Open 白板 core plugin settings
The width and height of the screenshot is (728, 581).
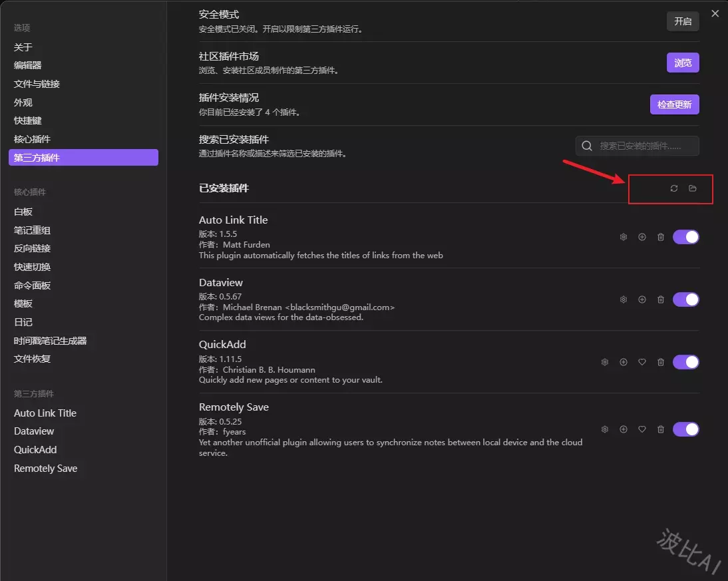pos(84,212)
